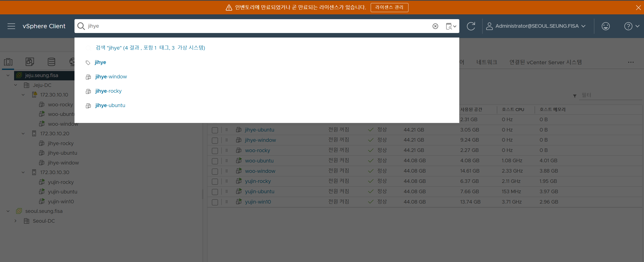Check the jihye-ubuntu row checkbox
This screenshot has height=262, width=644.
215,130
